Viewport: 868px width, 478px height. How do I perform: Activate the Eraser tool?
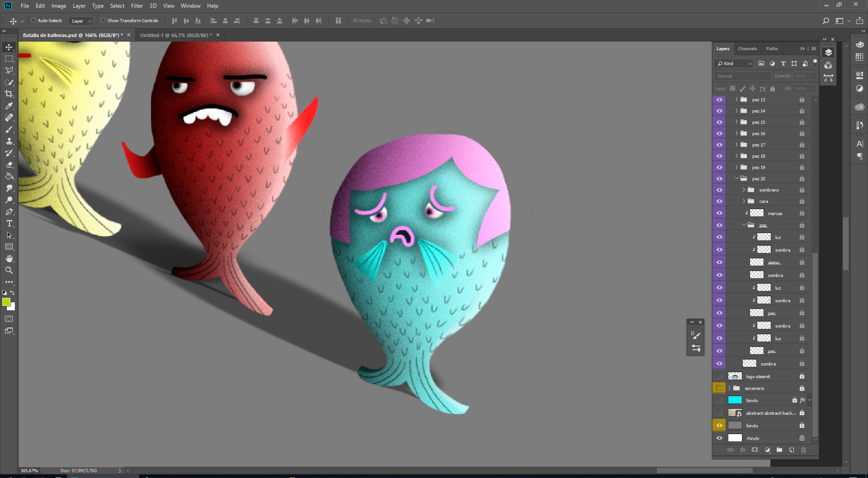tap(9, 165)
